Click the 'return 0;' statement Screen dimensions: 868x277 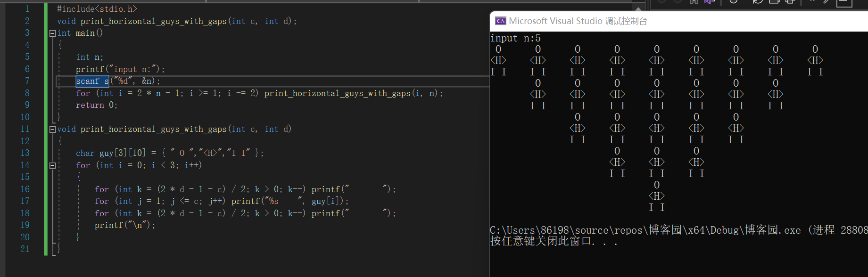[97, 105]
